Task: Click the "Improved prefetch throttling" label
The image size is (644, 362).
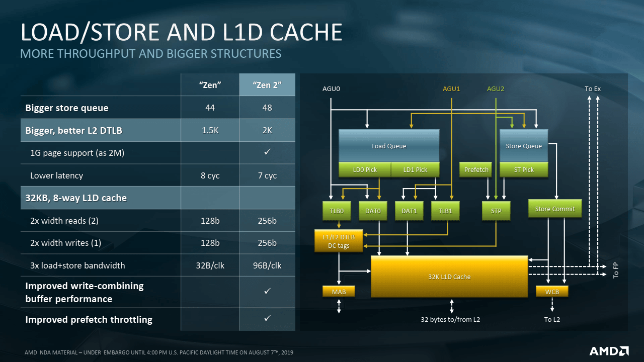Action: pos(89,319)
